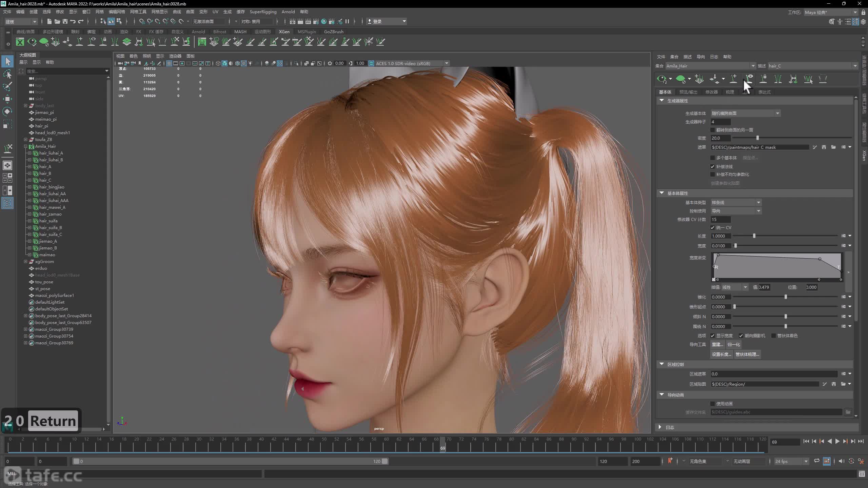Open the 生成基本体 dropdown
Screen dimensions: 868x488
[746, 114]
